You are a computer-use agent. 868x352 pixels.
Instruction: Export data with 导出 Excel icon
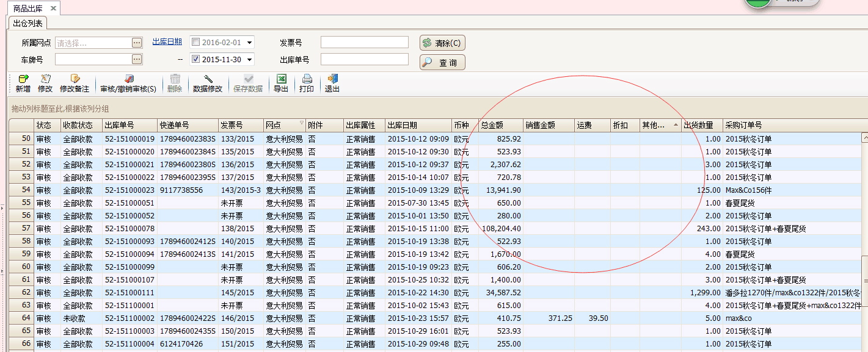click(x=281, y=79)
